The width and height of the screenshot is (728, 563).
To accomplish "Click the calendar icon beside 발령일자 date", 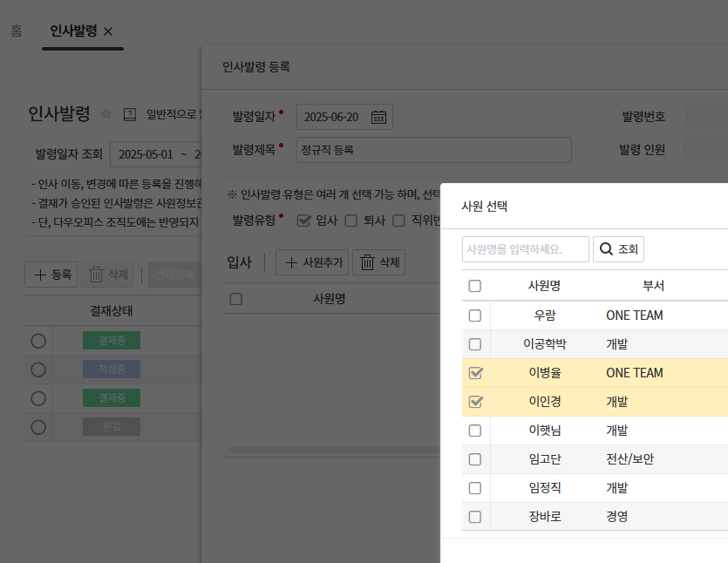I will [x=378, y=117].
